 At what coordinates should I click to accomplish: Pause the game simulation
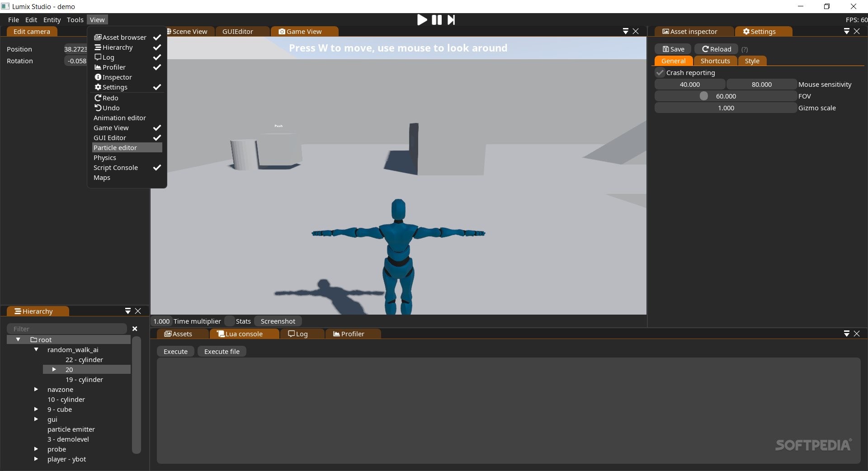(x=437, y=20)
